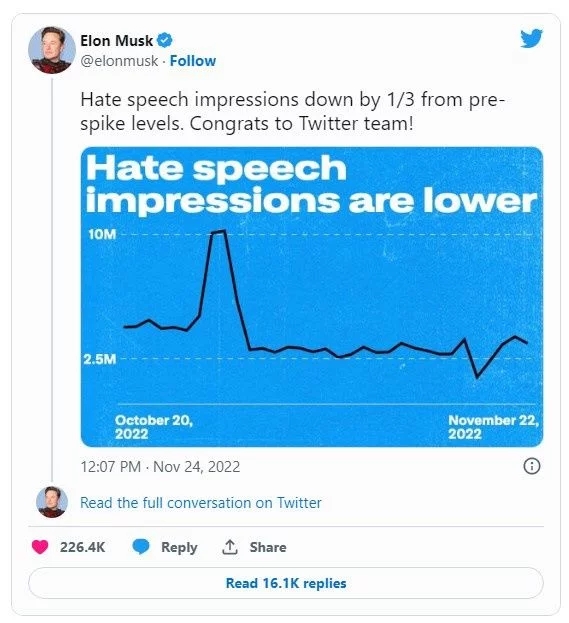569x623 pixels.
Task: Click the tweet text about hate speech
Action: coord(292,111)
